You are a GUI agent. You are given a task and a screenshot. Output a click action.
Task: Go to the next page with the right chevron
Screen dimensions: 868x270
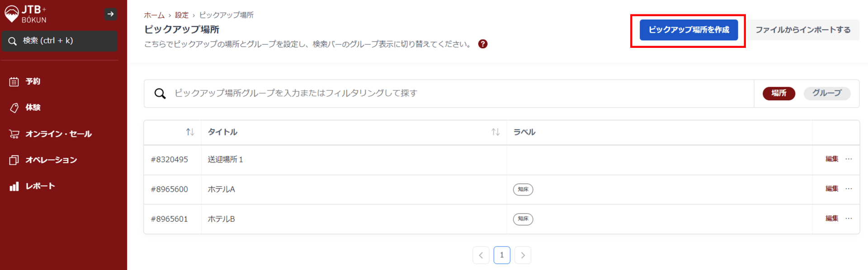coord(523,255)
